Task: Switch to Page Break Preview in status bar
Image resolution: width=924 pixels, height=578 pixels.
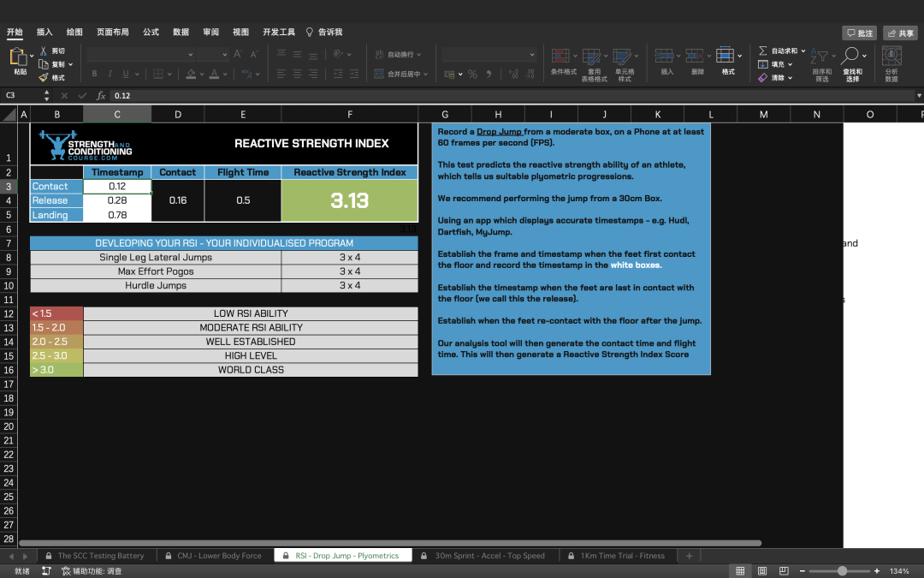Action: 782,570
